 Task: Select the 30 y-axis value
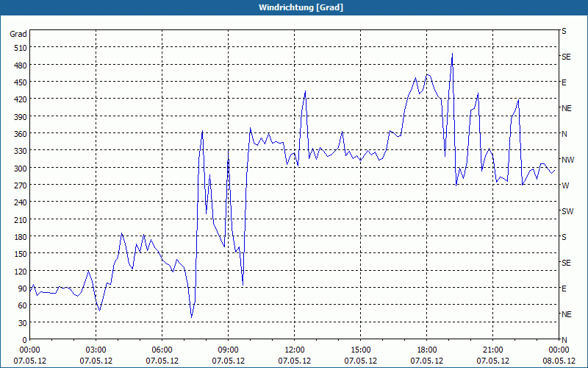point(23,323)
